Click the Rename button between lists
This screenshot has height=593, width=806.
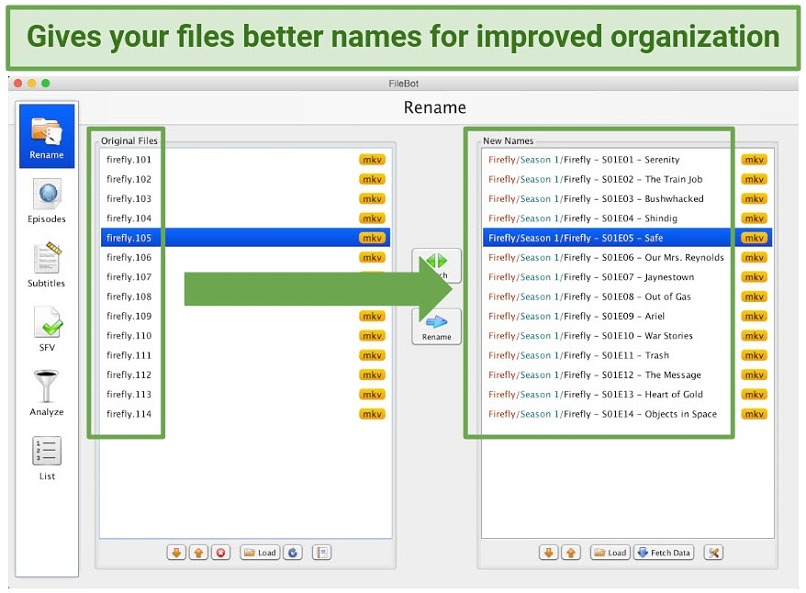436,326
